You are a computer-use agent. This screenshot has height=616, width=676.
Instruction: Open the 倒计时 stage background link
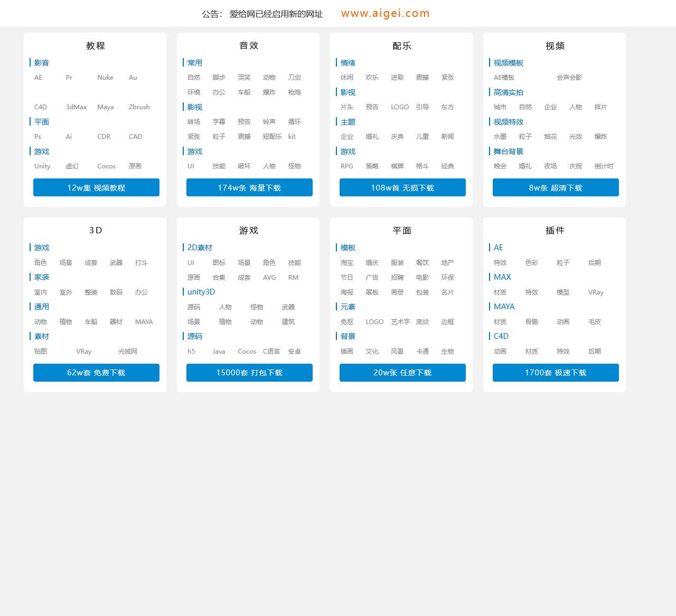tap(604, 166)
